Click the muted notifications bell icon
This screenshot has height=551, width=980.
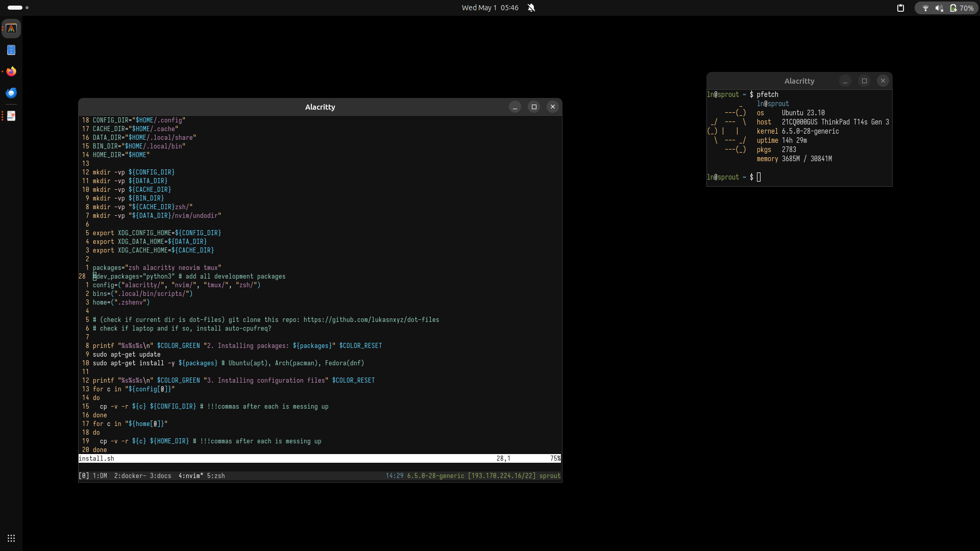(531, 8)
